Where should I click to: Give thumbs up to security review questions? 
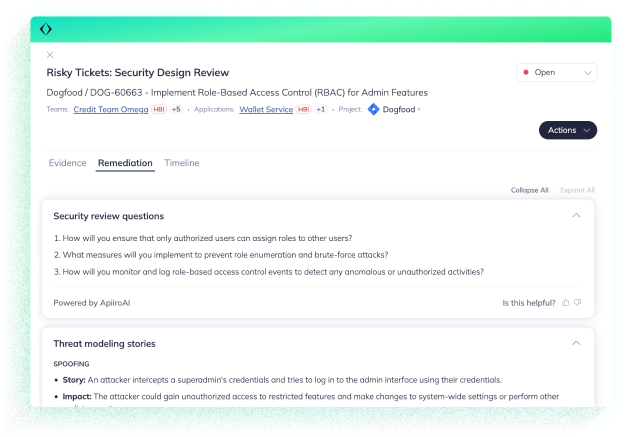[x=566, y=303]
